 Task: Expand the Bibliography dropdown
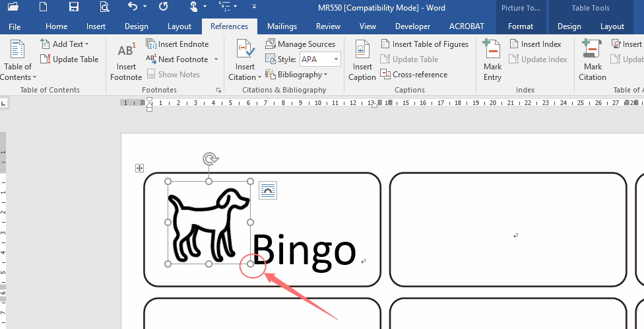[296, 75]
